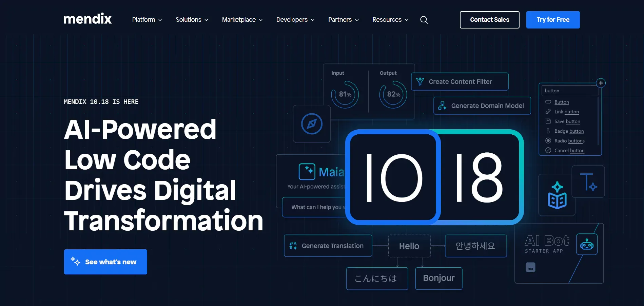Click the Japanese greeting box
This screenshot has height=306, width=644.
pos(377,279)
